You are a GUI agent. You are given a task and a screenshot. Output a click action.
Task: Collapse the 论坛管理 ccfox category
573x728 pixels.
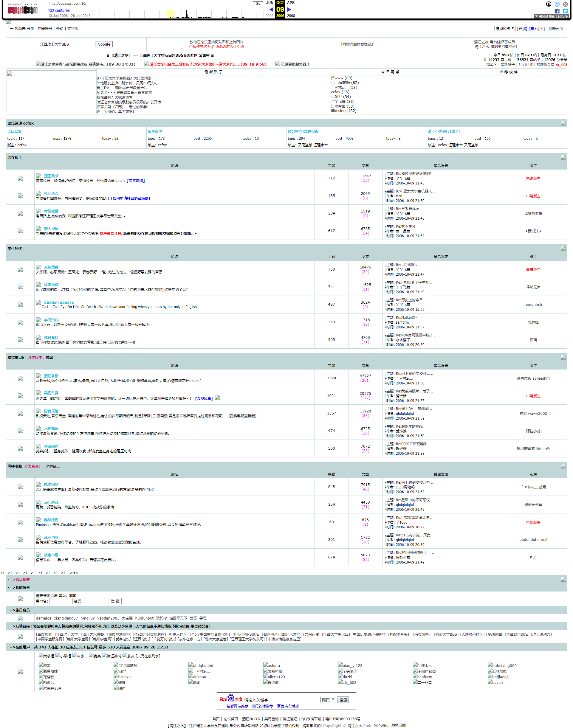click(563, 123)
